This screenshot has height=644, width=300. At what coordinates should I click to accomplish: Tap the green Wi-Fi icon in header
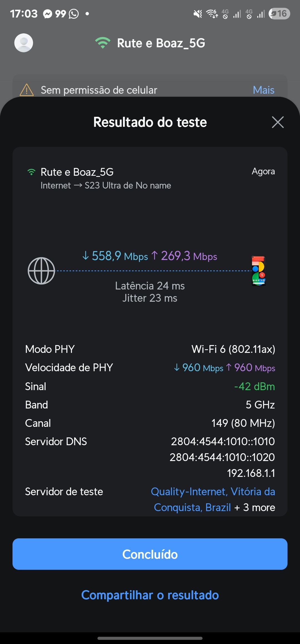(102, 43)
